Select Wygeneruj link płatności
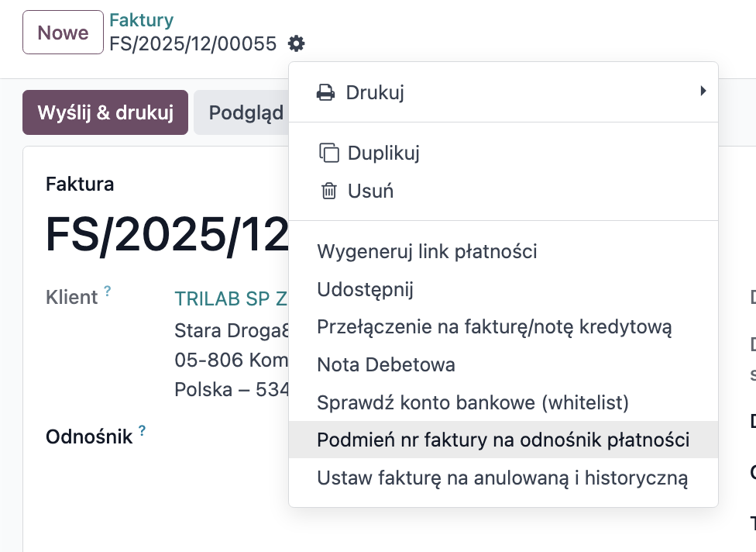This screenshot has height=552, width=756. tap(427, 251)
